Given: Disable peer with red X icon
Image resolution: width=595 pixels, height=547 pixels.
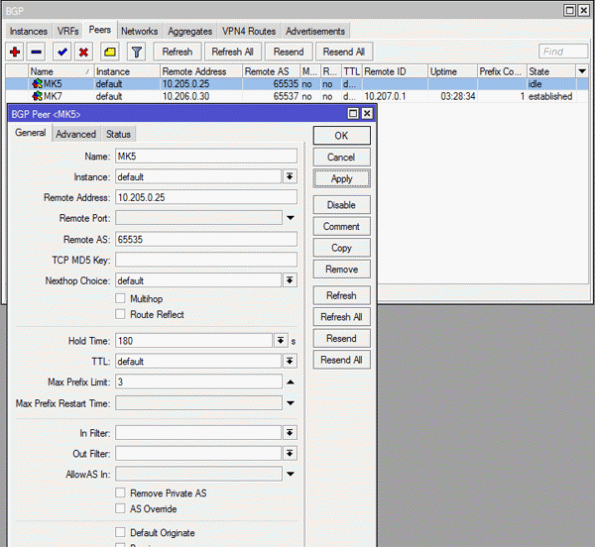Looking at the screenshot, I should [x=83, y=52].
